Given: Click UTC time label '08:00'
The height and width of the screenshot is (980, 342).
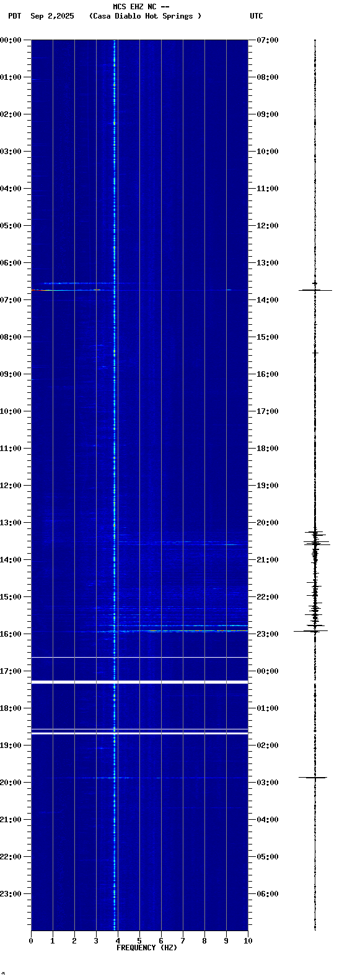Looking at the screenshot, I should [268, 77].
